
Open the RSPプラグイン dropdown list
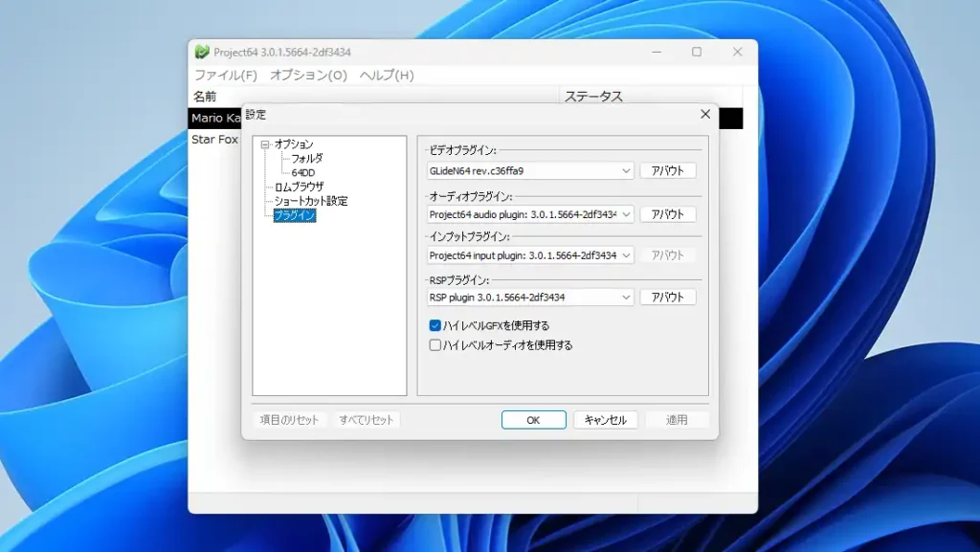(628, 297)
